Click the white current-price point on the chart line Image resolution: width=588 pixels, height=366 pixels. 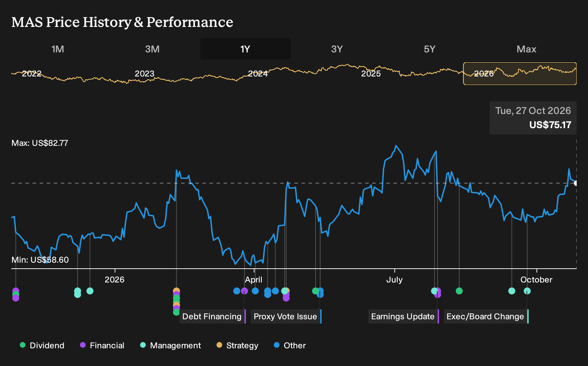tap(576, 183)
